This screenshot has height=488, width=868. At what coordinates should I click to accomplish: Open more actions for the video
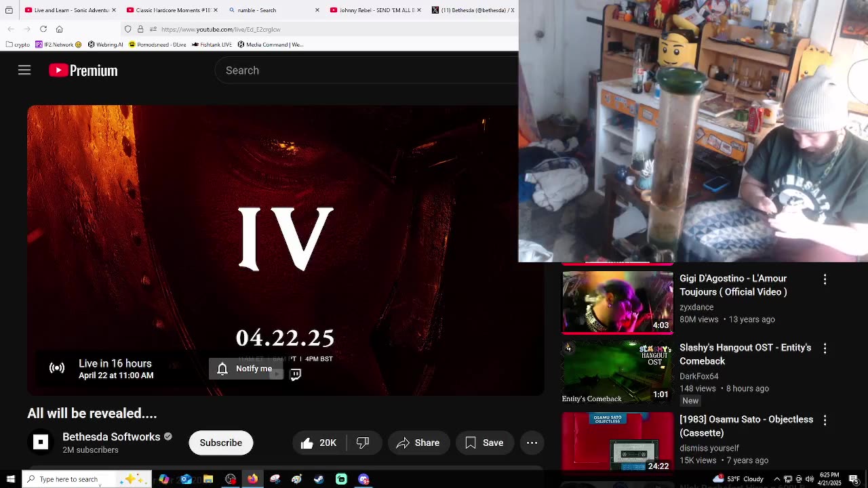pyautogui.click(x=532, y=443)
